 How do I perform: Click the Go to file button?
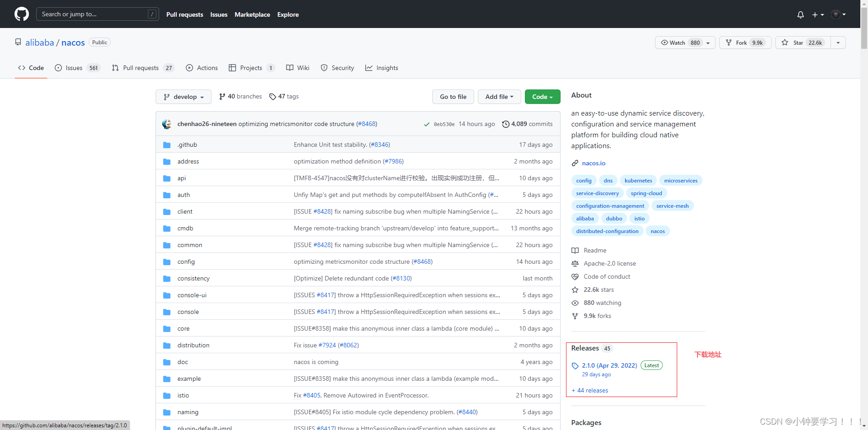pyautogui.click(x=453, y=97)
